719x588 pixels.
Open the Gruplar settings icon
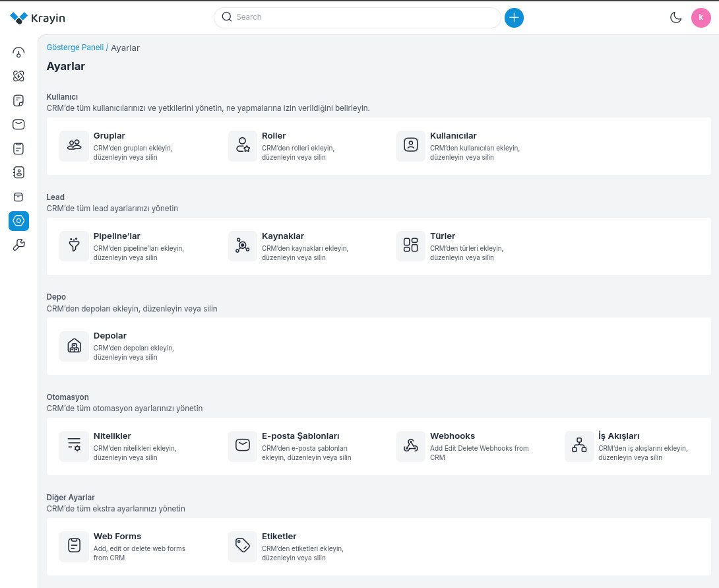pos(74,146)
